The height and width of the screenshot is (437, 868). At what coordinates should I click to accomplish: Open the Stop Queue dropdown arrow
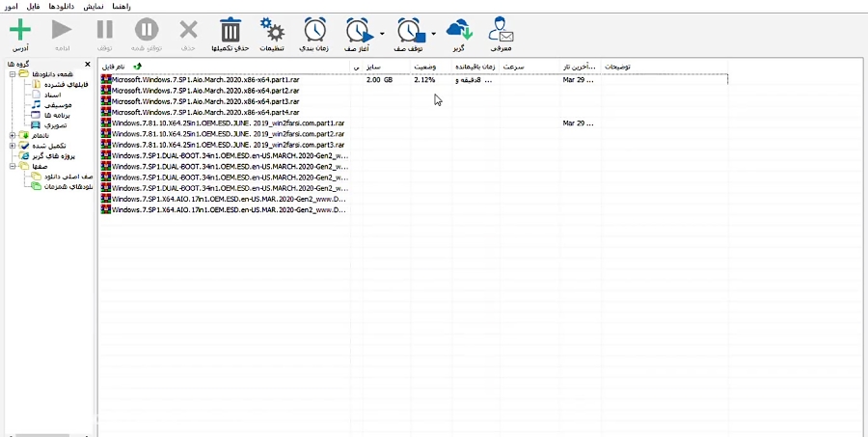(433, 34)
